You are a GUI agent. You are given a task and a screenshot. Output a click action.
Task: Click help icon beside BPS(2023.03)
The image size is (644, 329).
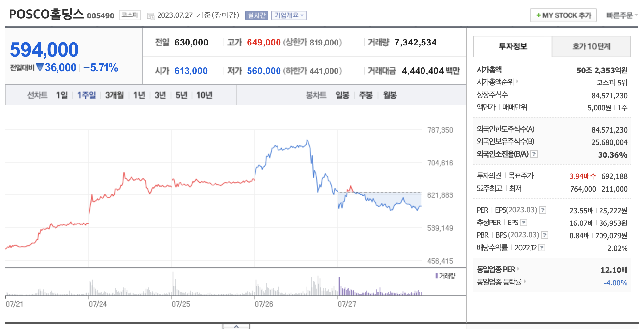pos(545,235)
